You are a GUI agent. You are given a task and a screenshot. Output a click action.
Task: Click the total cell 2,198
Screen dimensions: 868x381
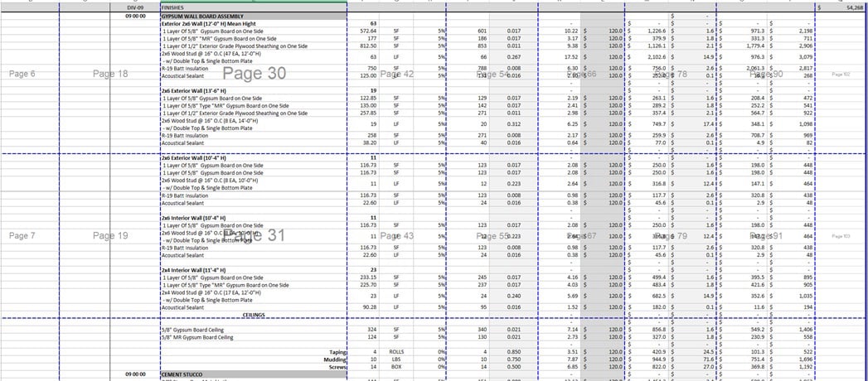tap(791, 31)
